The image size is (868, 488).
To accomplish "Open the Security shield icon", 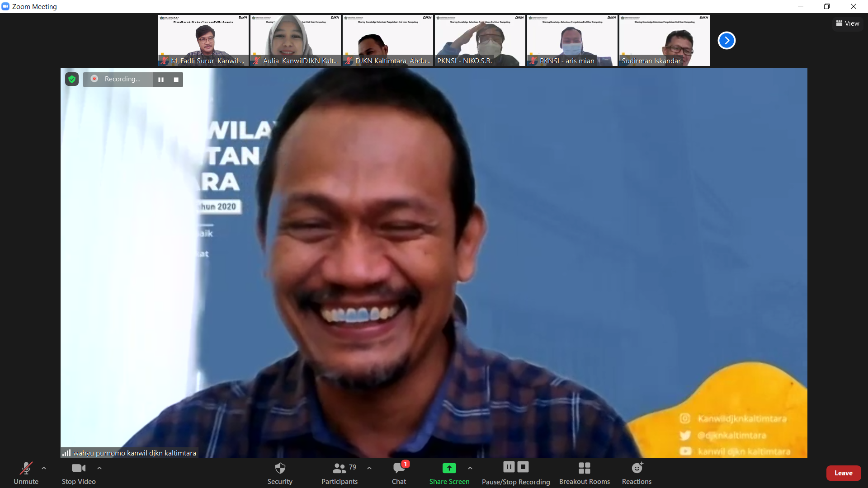I will pyautogui.click(x=280, y=469).
